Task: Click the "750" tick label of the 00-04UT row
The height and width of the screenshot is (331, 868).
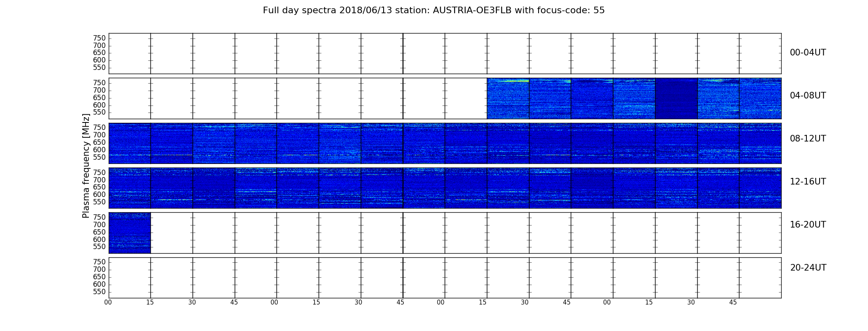Action: pyautogui.click(x=99, y=38)
